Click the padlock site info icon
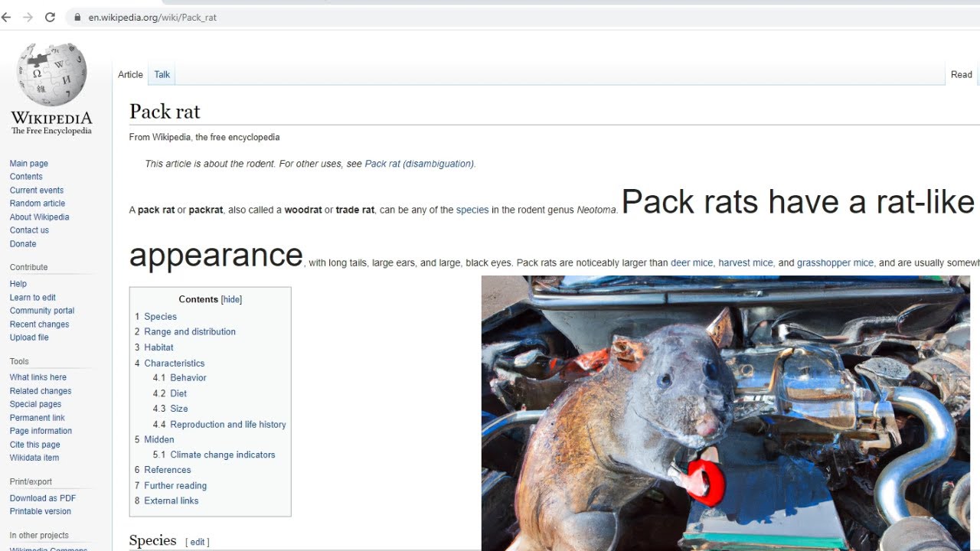 coord(77,17)
